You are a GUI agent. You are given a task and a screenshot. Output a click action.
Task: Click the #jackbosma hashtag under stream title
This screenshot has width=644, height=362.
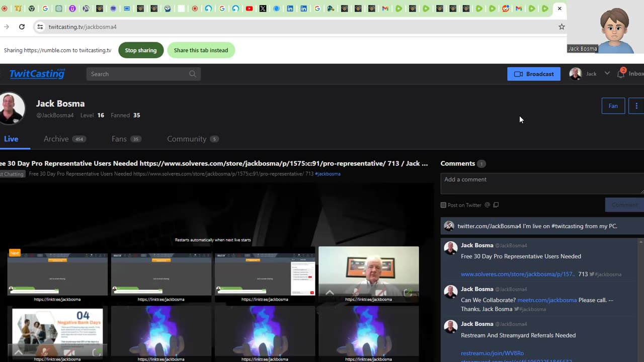(328, 174)
